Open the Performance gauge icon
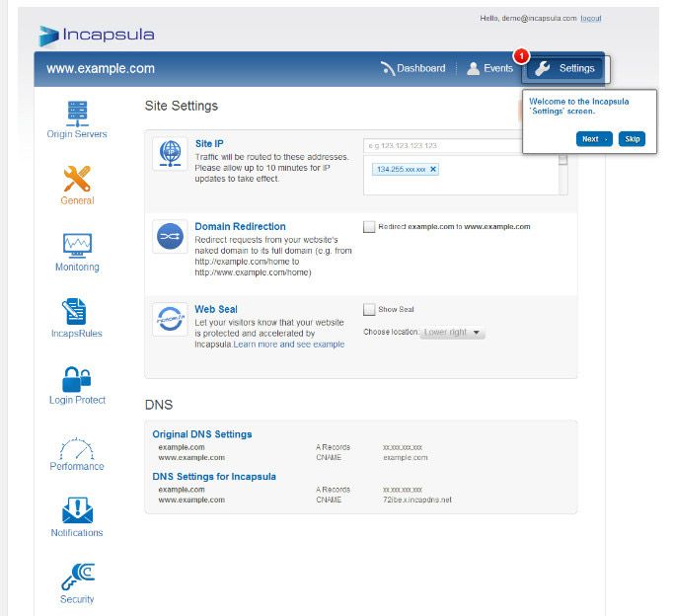 pyautogui.click(x=76, y=448)
